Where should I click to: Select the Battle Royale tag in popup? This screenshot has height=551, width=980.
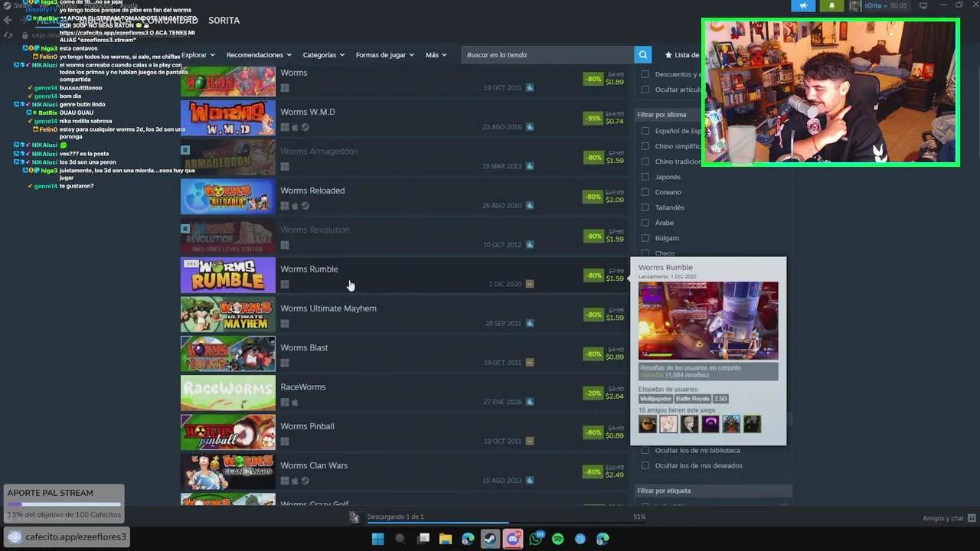pyautogui.click(x=692, y=399)
